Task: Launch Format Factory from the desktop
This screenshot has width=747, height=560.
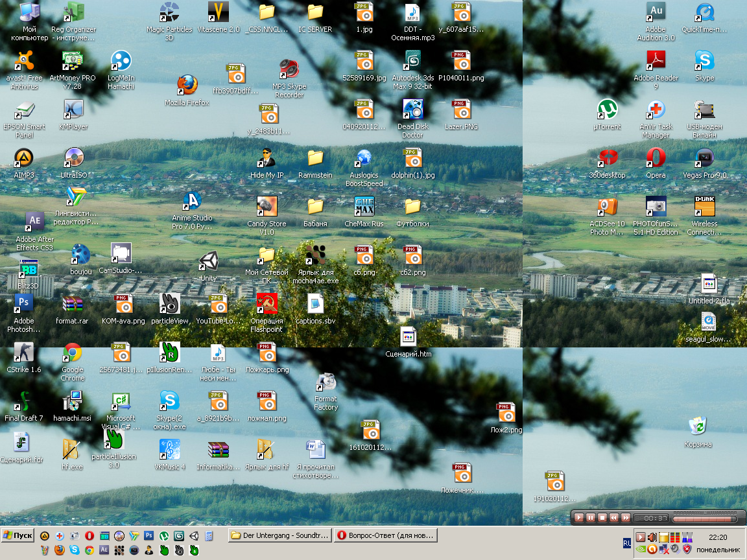Action: click(x=326, y=384)
